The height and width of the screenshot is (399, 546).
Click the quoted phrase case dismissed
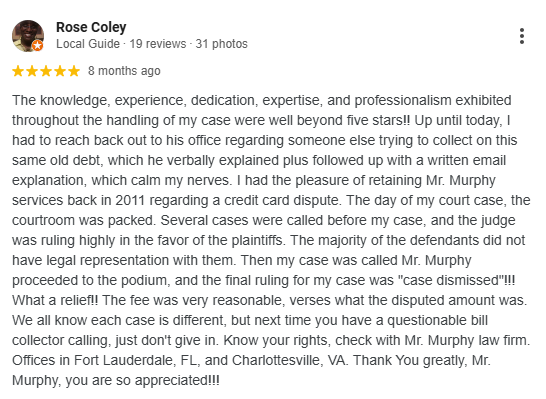click(x=453, y=280)
